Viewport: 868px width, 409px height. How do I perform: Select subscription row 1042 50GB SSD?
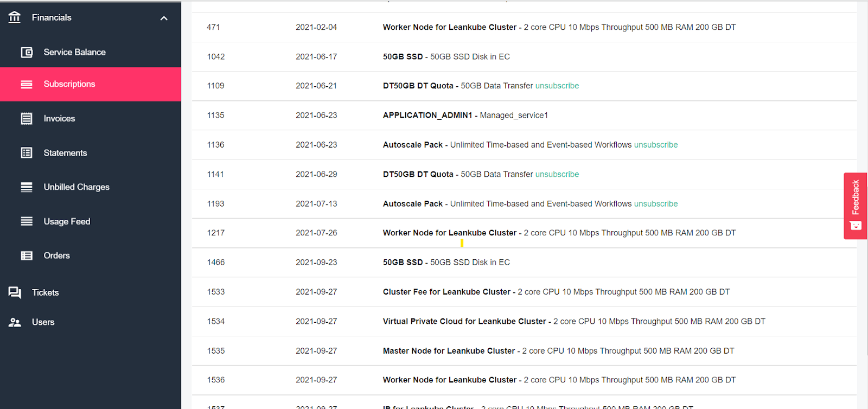(524, 56)
